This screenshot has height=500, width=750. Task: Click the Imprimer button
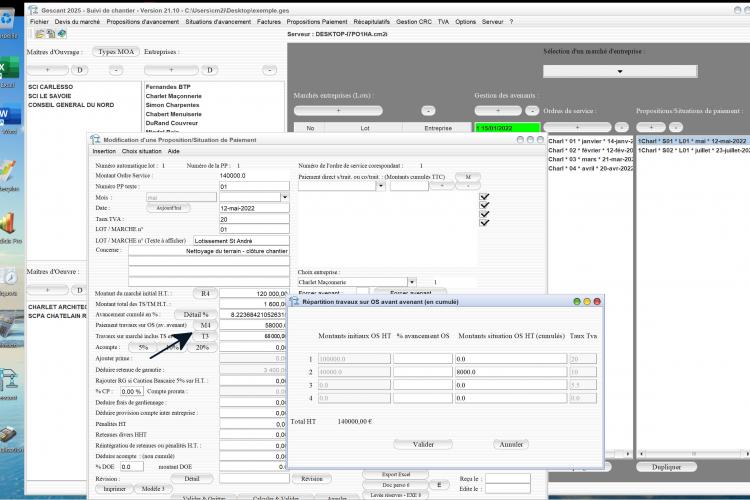point(115,489)
